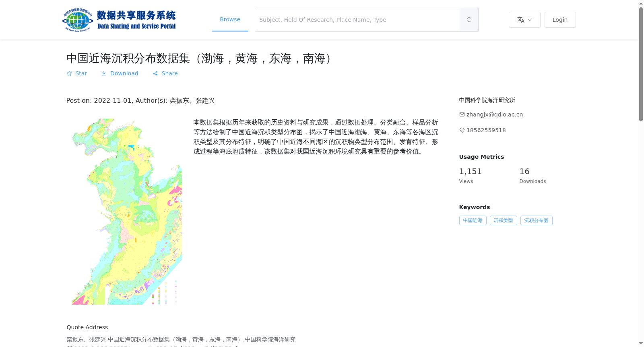This screenshot has width=644, height=347.
Task: Click the share icon
Action: tap(155, 73)
